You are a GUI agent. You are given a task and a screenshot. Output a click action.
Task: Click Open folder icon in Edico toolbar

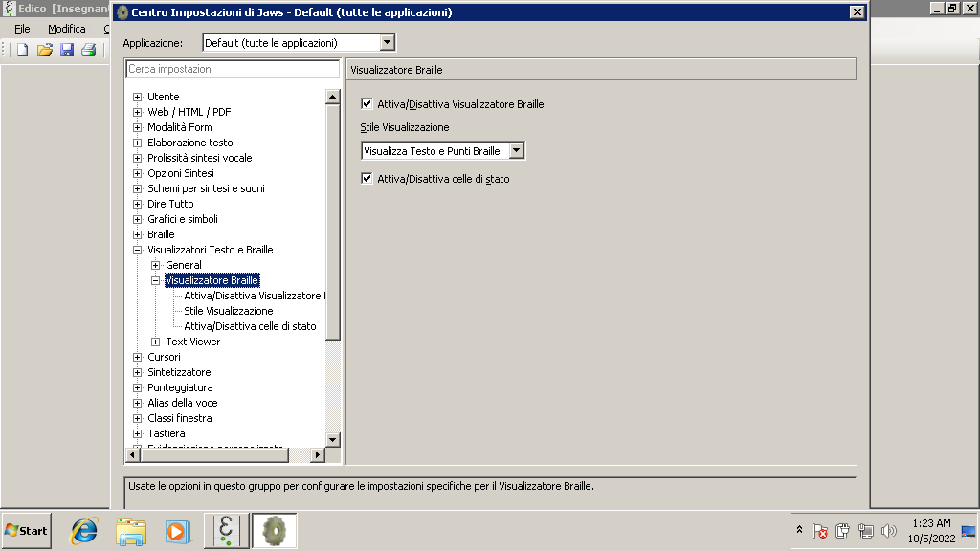click(44, 50)
